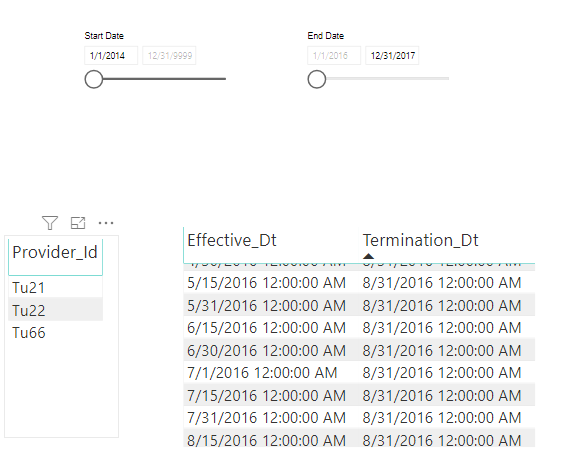Select the 5/15/2016 12:00:00 AM effective date cell
The image size is (567, 472).
[x=267, y=283]
